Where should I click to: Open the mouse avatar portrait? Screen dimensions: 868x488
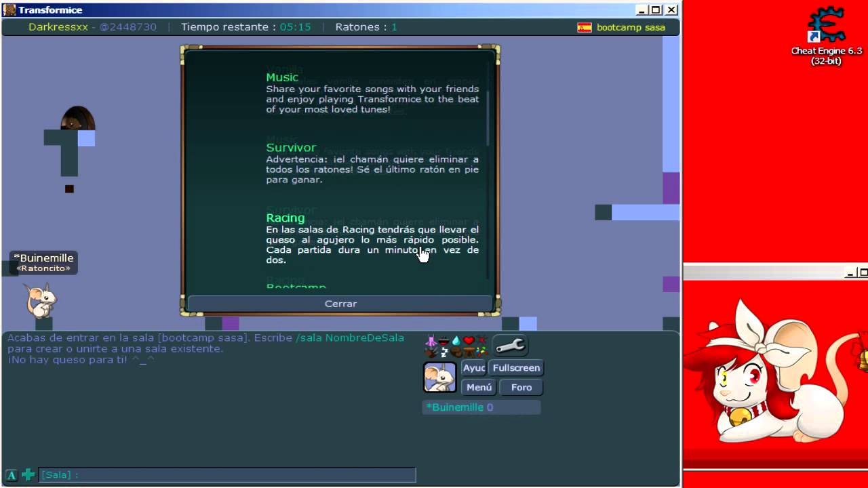point(439,377)
